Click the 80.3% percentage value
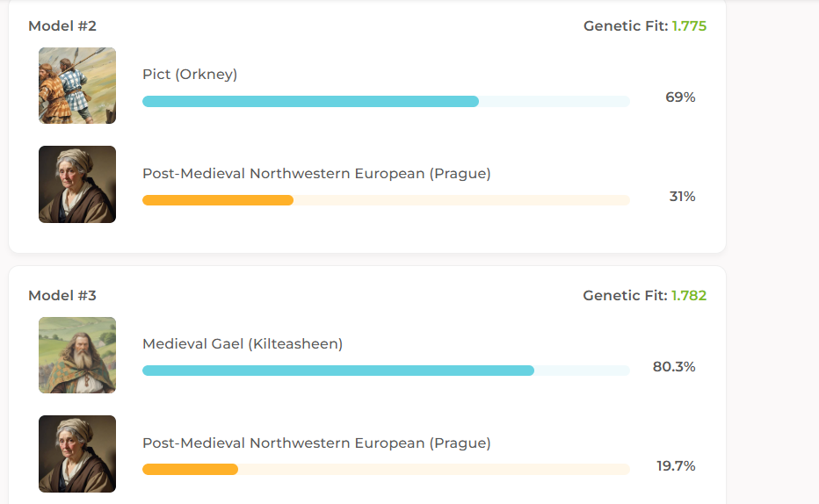 [x=674, y=367]
